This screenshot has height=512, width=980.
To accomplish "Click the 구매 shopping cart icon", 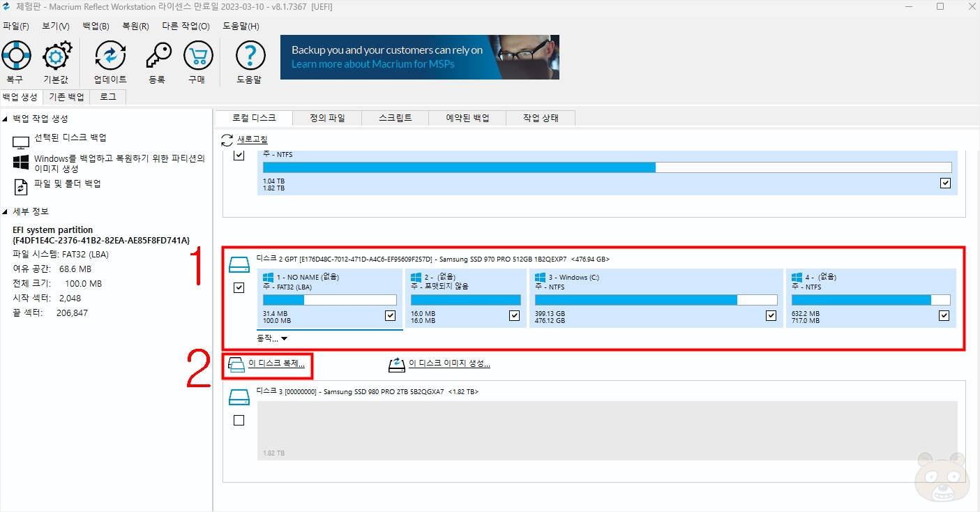I will pyautogui.click(x=197, y=55).
